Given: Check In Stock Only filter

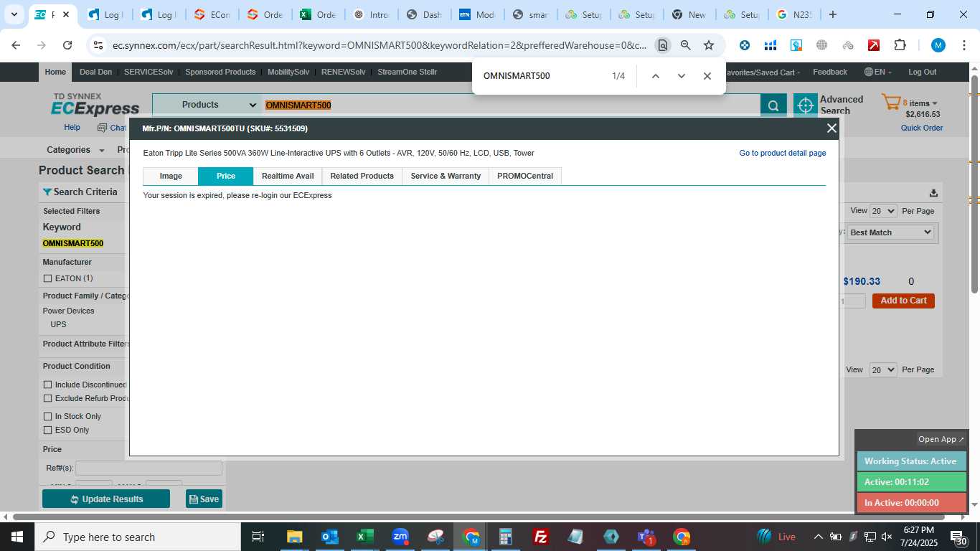Looking at the screenshot, I should tap(48, 416).
